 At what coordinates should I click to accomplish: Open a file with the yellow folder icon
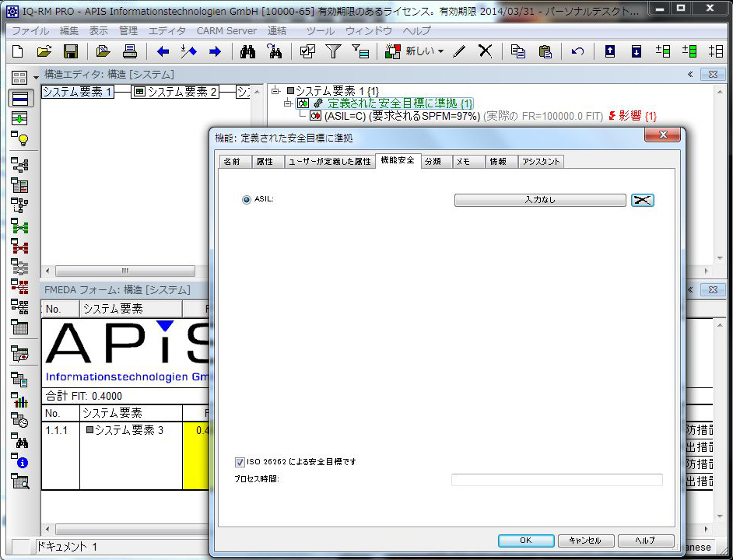tap(44, 51)
